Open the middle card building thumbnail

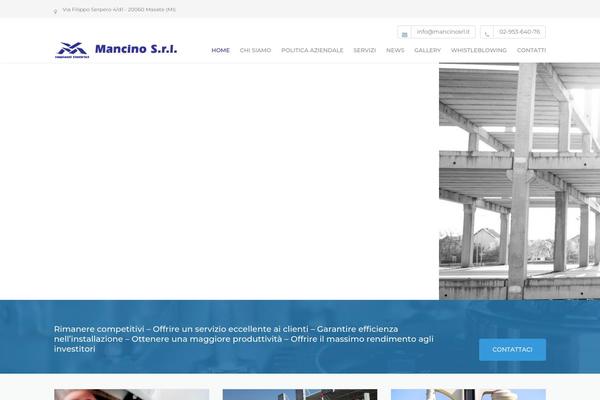coord(300,395)
